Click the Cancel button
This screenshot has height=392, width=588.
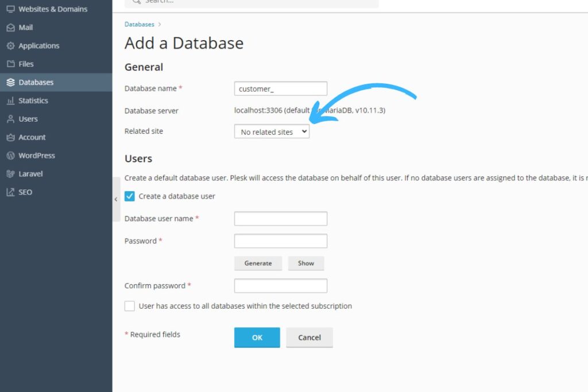(x=310, y=337)
